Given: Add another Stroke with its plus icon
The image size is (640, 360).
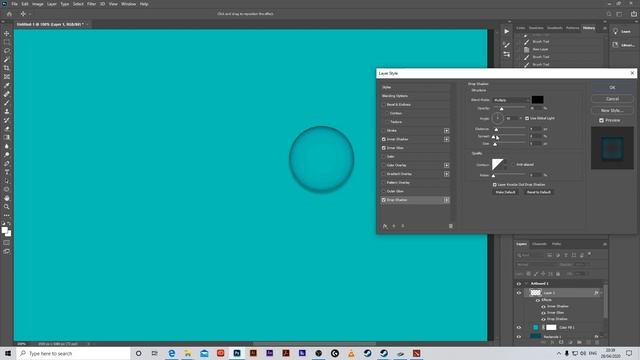Looking at the screenshot, I should coord(447,131).
